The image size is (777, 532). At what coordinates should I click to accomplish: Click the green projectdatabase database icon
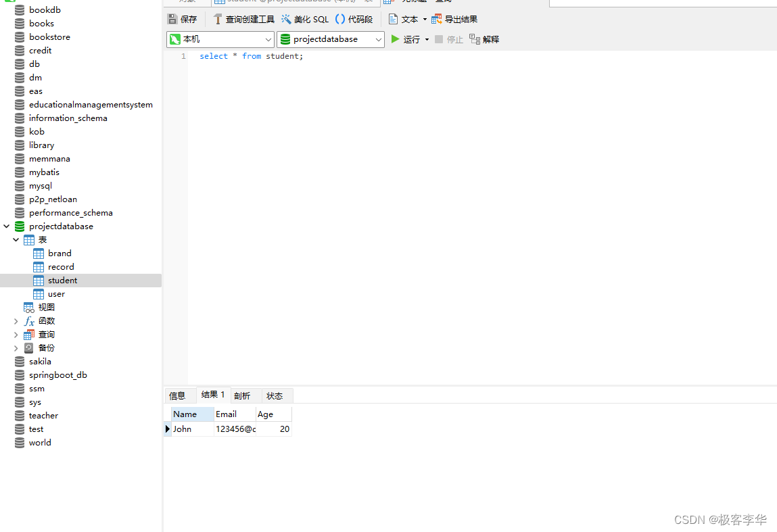tap(20, 226)
